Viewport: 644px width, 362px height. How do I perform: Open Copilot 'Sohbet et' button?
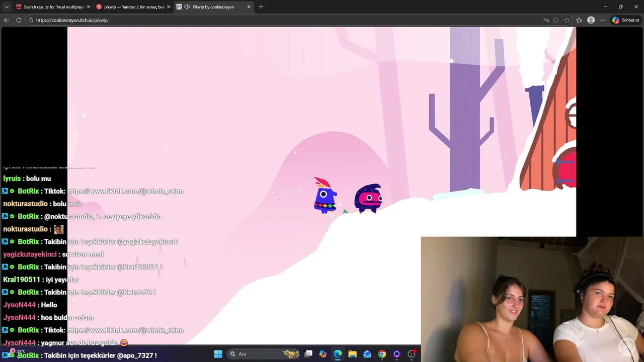click(626, 20)
